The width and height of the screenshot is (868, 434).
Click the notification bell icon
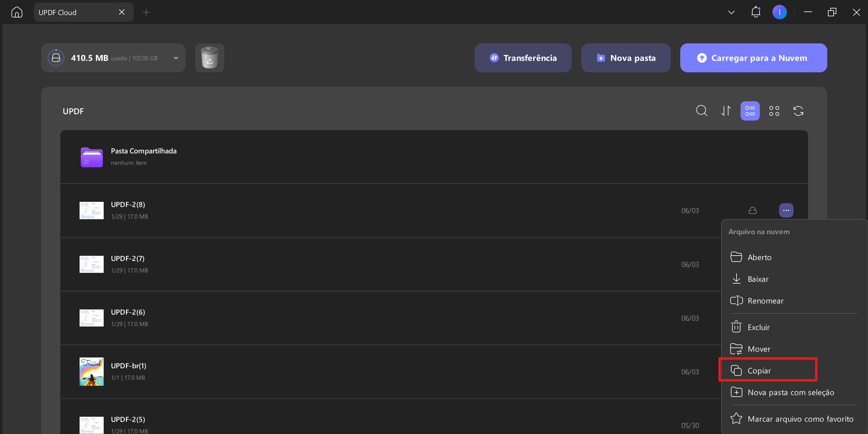[x=756, y=12]
